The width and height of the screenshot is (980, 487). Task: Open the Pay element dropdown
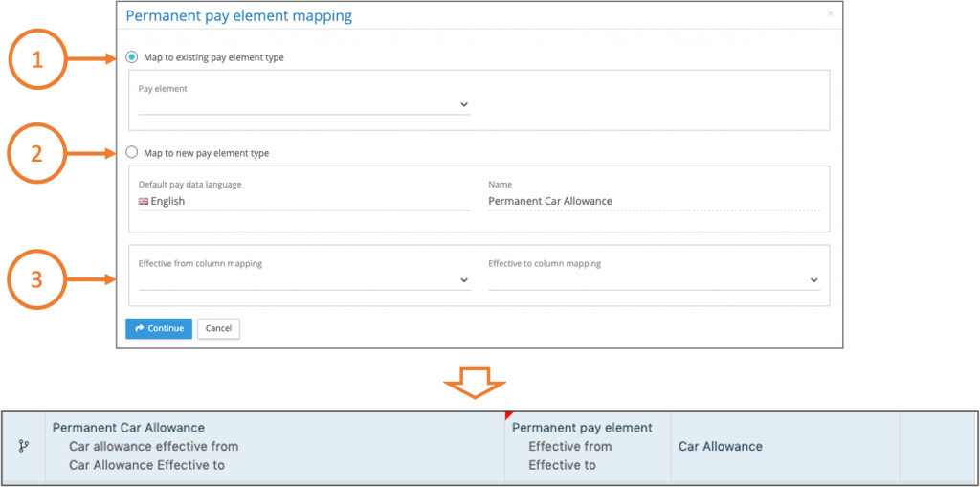[303, 104]
